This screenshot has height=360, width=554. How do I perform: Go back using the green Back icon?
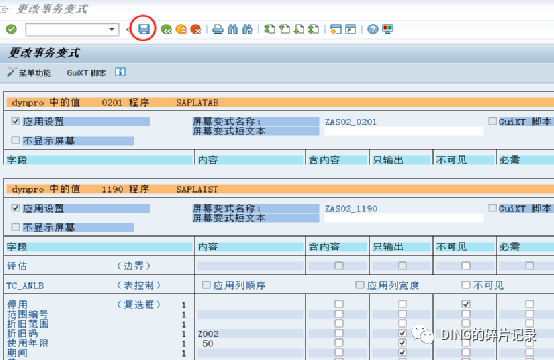[x=166, y=29]
